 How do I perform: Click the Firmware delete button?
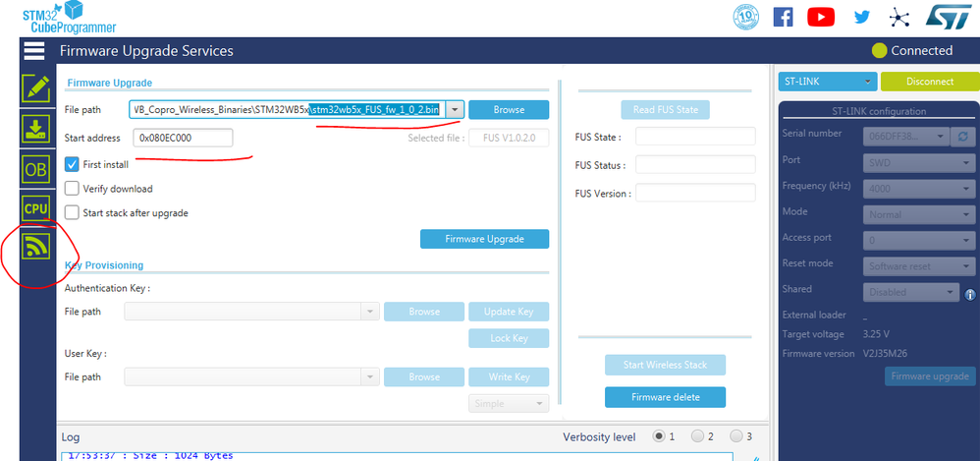[665, 397]
